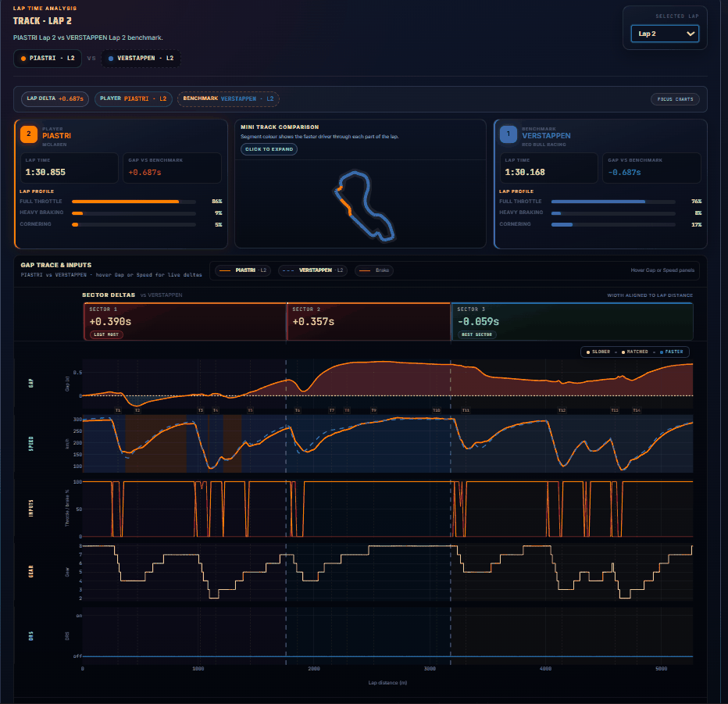Screen dimensions: 728x704
Task: Click the Focus Charts button
Action: point(675,99)
